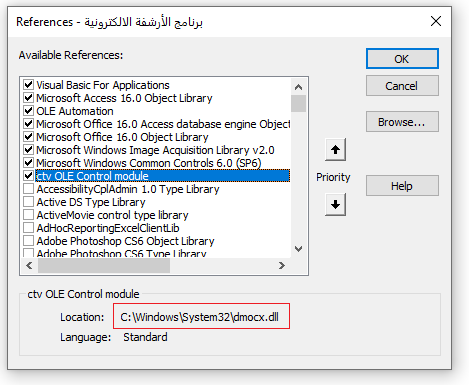Click the vertical scrollbar thumb
The width and height of the screenshot is (469, 385).
click(x=298, y=104)
